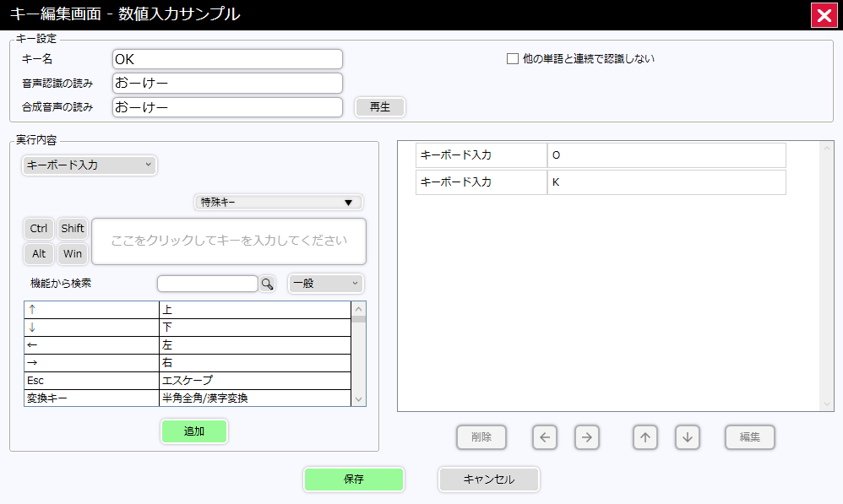Viewport: 843px width, 504px height.
Task: Click the O value cell
Action: click(666, 155)
